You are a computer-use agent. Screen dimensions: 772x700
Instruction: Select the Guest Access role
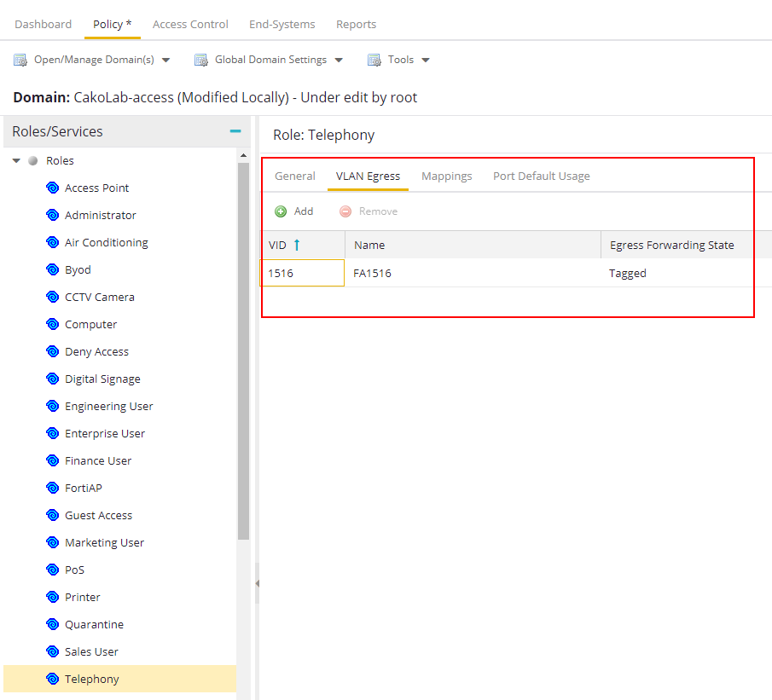(98, 515)
